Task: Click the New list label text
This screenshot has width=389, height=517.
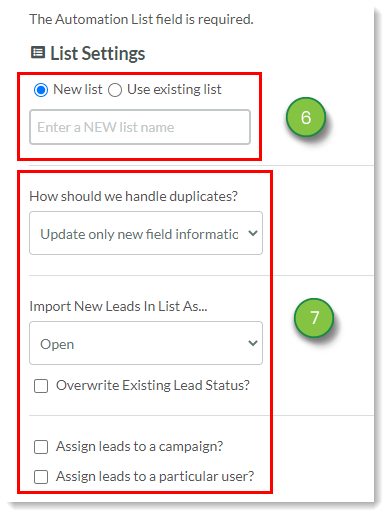Action: tap(78, 89)
